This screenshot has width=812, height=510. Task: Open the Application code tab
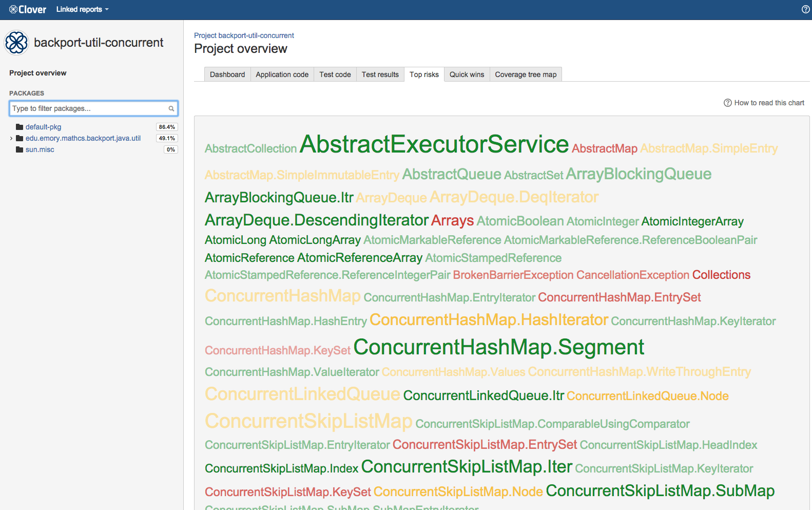(282, 74)
